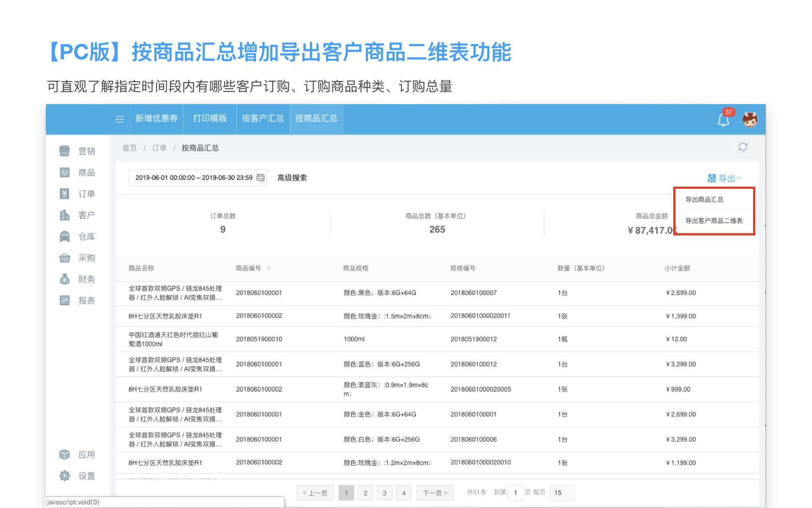Click the jump-to-page number input

[515, 493]
